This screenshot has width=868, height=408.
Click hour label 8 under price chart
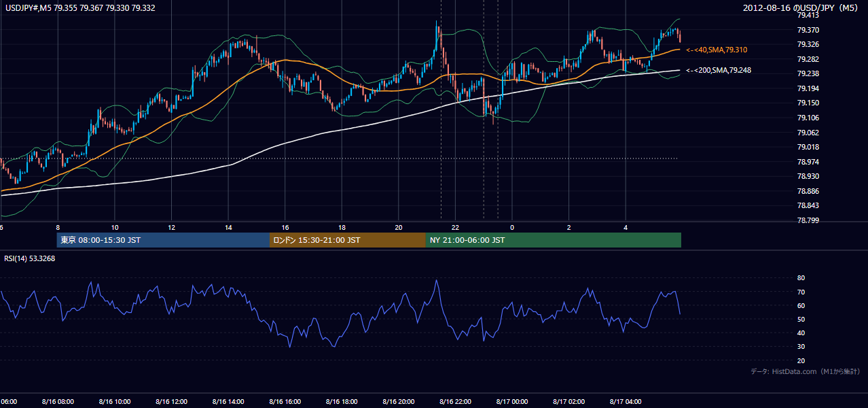[x=58, y=228]
